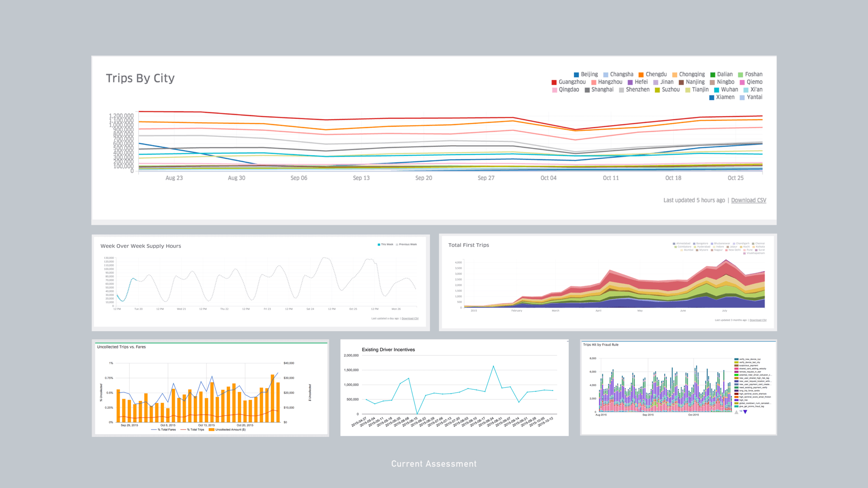Screen dimensions: 868x488
Task: Click the Trips By City chart title
Action: point(140,78)
